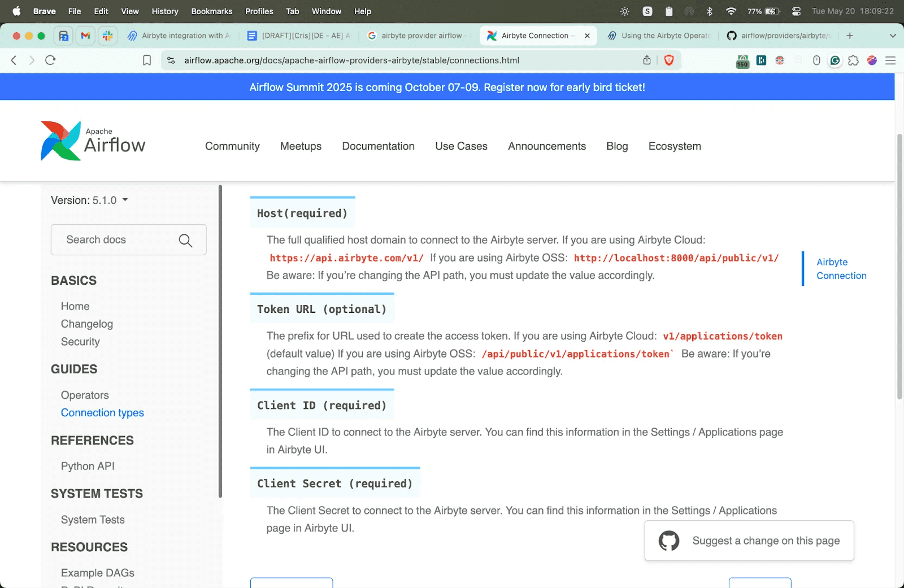Screen dimensions: 904x588
Task: Open Example DAGs sidebar link
Action: (x=98, y=573)
